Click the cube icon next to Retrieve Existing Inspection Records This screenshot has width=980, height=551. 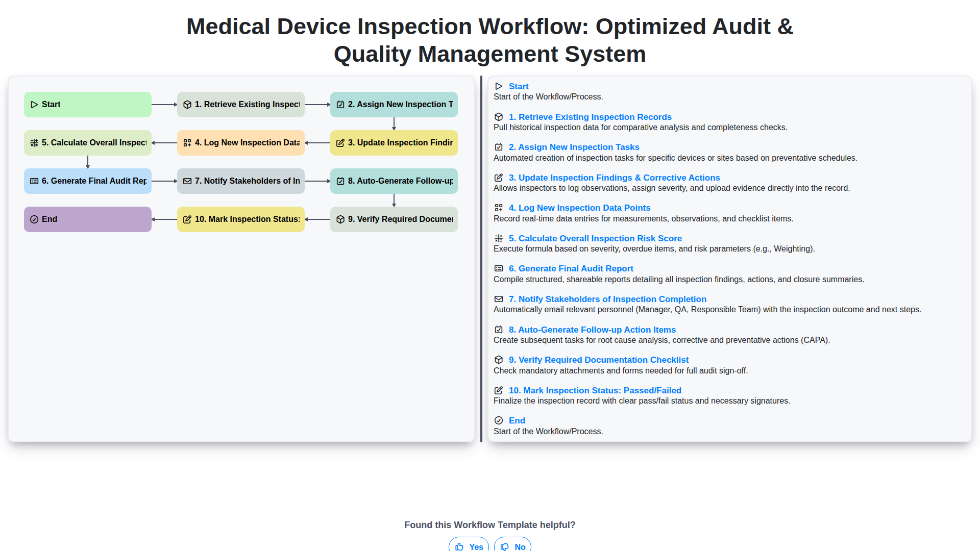click(x=499, y=117)
